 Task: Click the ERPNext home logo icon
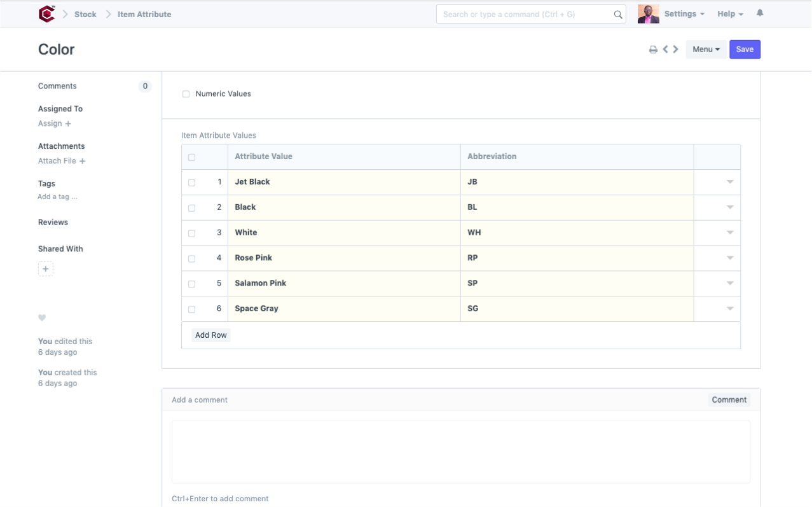[x=46, y=14]
